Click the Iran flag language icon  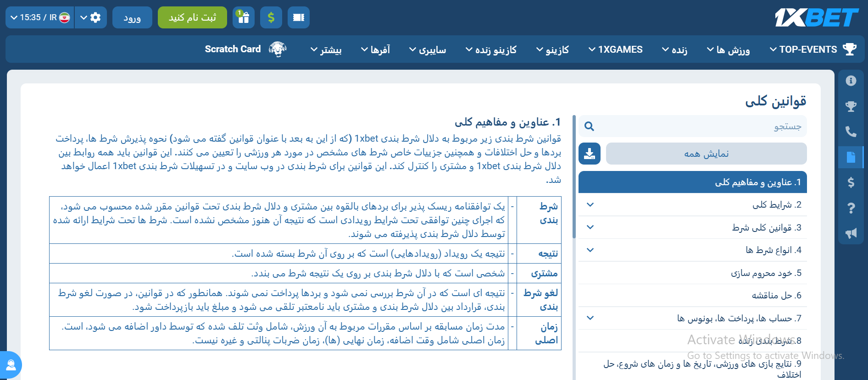click(x=65, y=17)
